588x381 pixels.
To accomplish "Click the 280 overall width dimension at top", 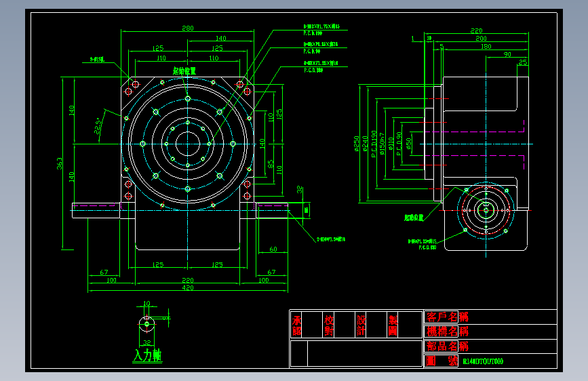I will point(187,28).
